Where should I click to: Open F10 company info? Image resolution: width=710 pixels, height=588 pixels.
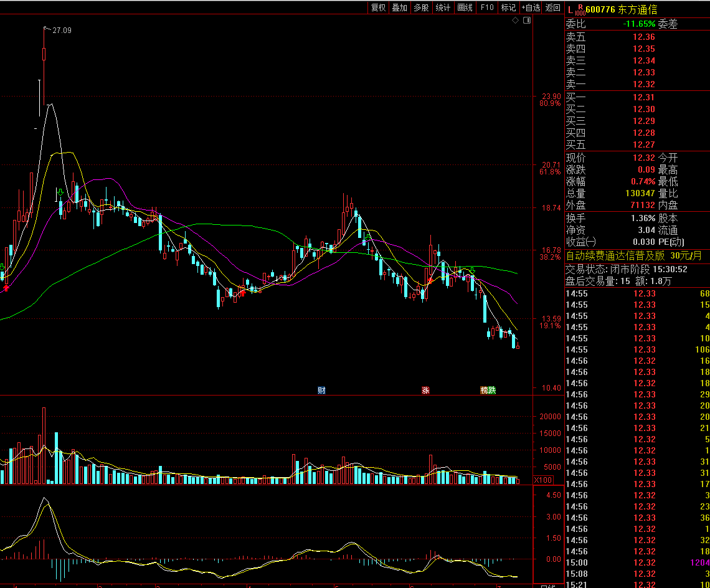[x=487, y=7]
